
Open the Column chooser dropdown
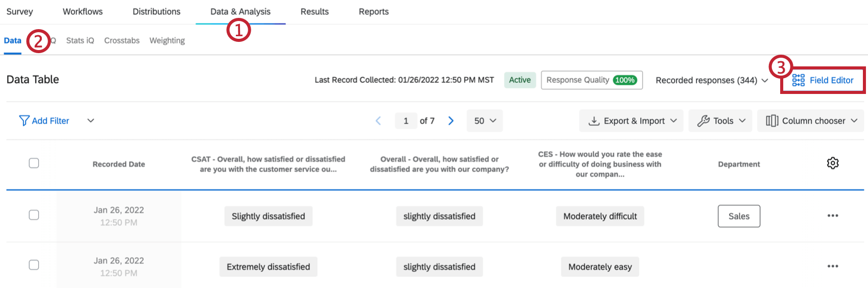pos(812,121)
